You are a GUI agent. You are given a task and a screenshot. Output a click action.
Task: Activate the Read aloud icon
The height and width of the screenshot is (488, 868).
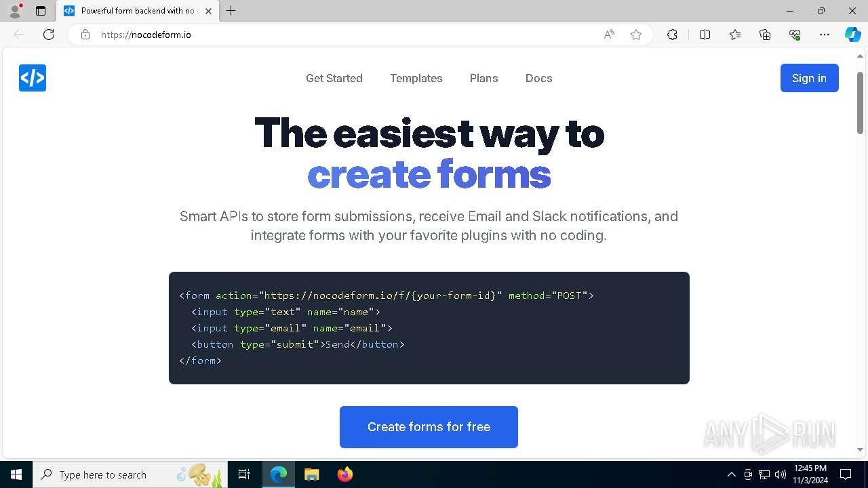[x=609, y=35]
